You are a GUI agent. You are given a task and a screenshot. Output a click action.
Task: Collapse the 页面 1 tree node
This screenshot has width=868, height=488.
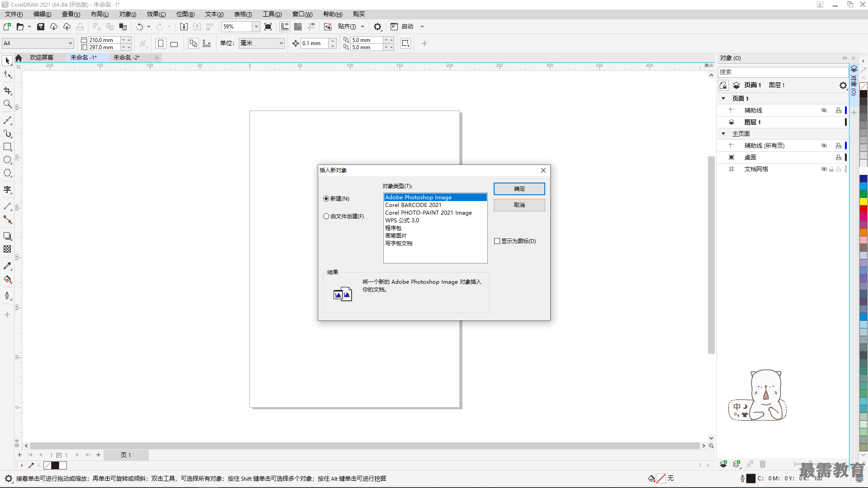pyautogui.click(x=723, y=99)
